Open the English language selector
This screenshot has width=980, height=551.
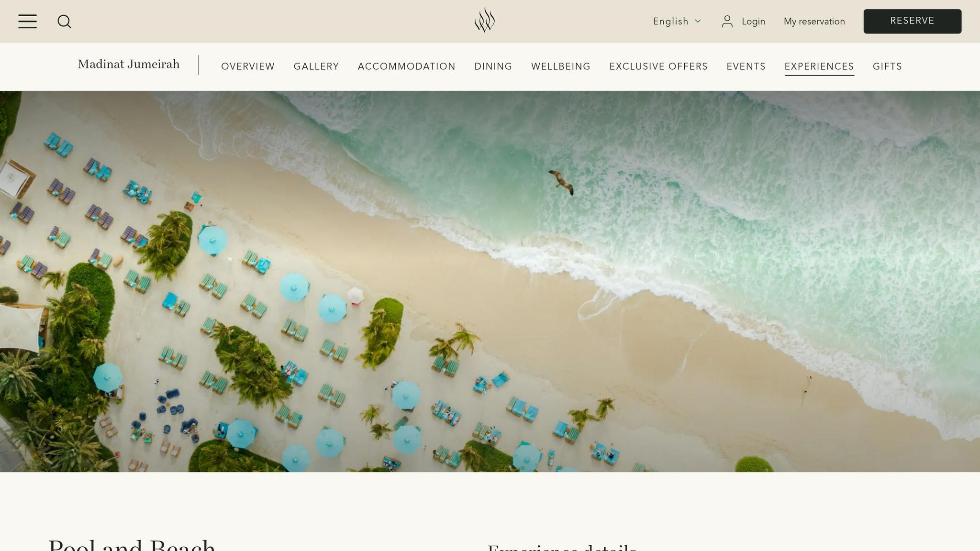point(677,22)
